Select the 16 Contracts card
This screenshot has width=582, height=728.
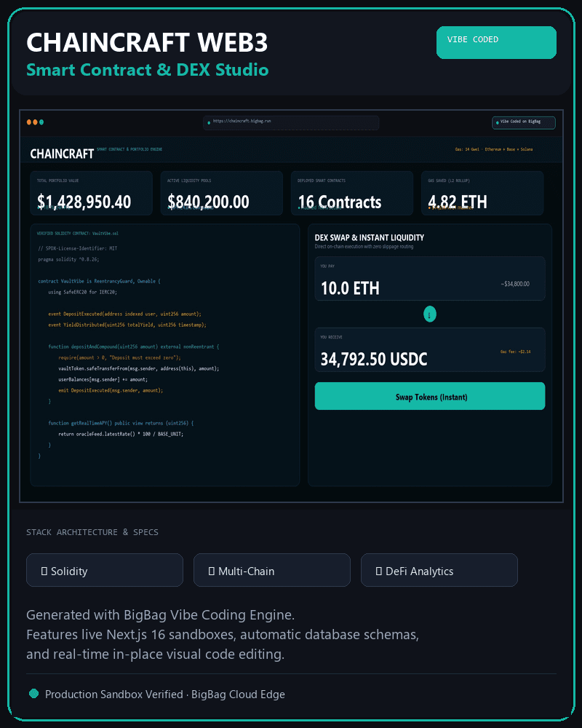[352, 193]
